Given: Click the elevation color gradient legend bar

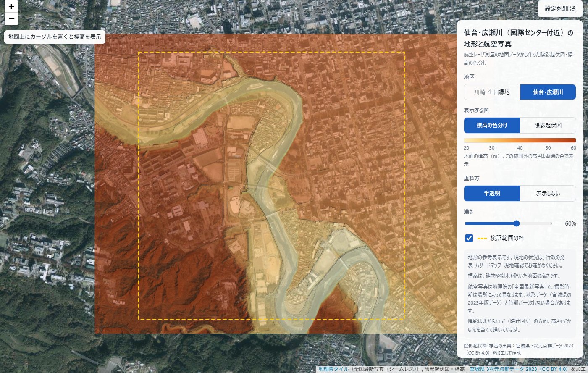Looking at the screenshot, I should 520,140.
